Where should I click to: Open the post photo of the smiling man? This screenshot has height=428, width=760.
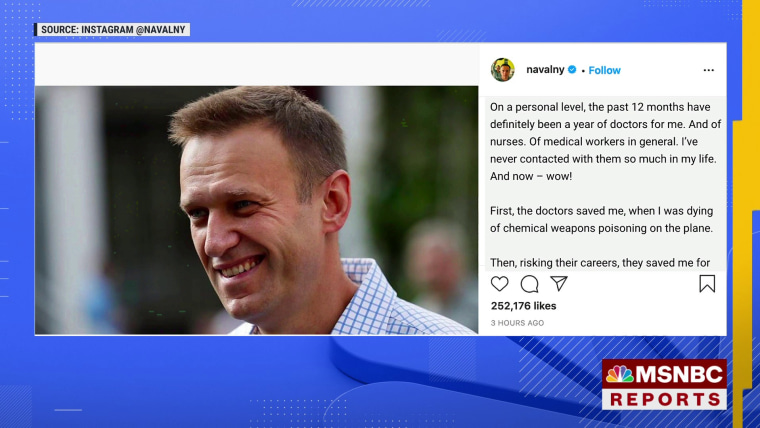(x=256, y=210)
